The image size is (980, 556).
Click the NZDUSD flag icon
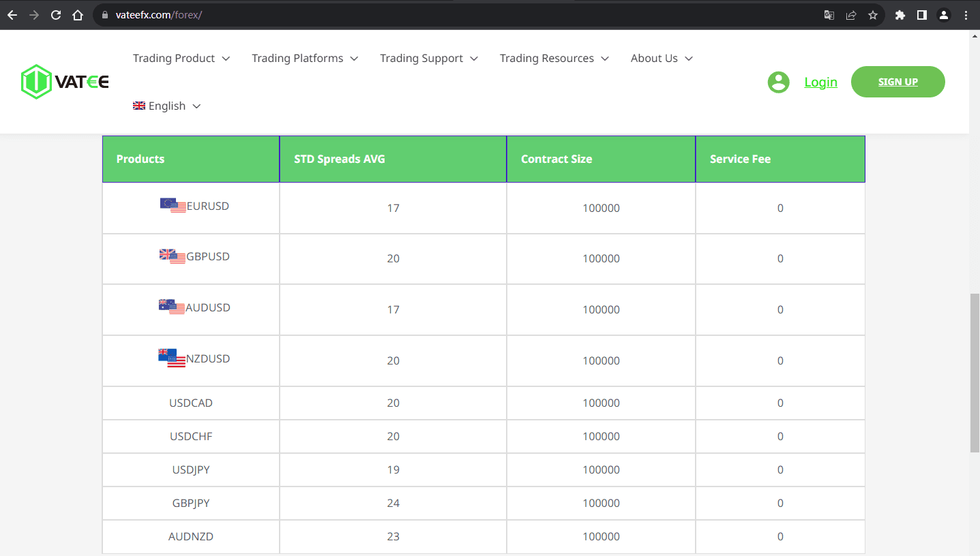tap(172, 358)
